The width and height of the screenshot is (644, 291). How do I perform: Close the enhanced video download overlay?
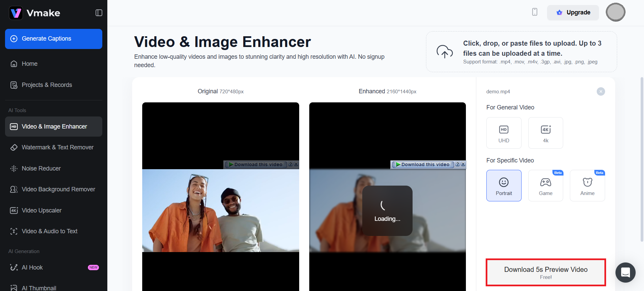pos(463,164)
